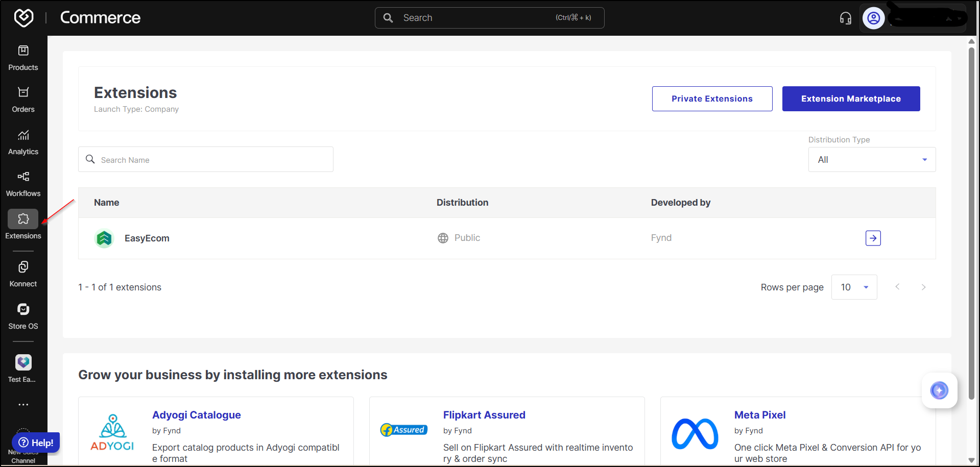The image size is (980, 467).
Task: Select the Konnect sidebar icon
Action: [23, 274]
